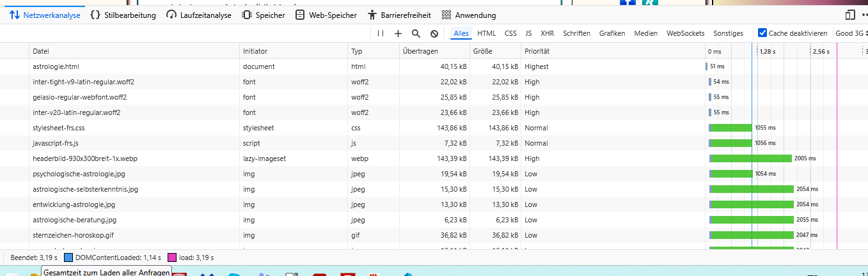This screenshot has height=276, width=868.
Task: Click the plus icon in network toolbar
Action: (x=398, y=33)
